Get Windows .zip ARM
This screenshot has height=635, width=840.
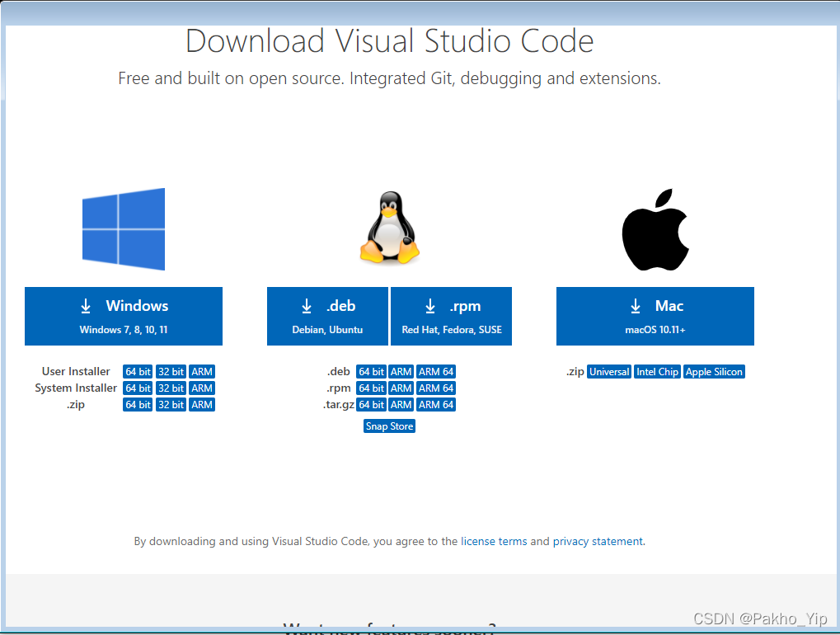[202, 405]
